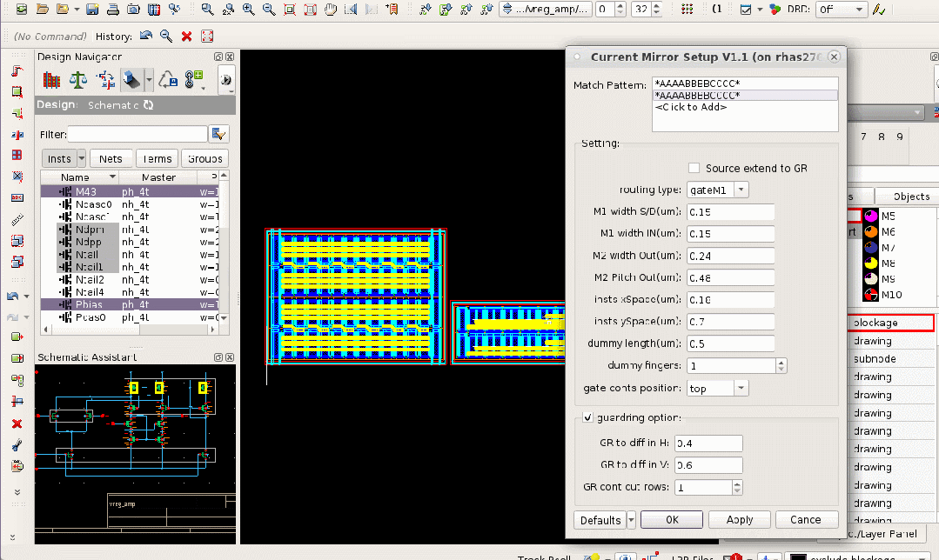
Task: Open the Objects tab in right panel
Action: click(910, 197)
